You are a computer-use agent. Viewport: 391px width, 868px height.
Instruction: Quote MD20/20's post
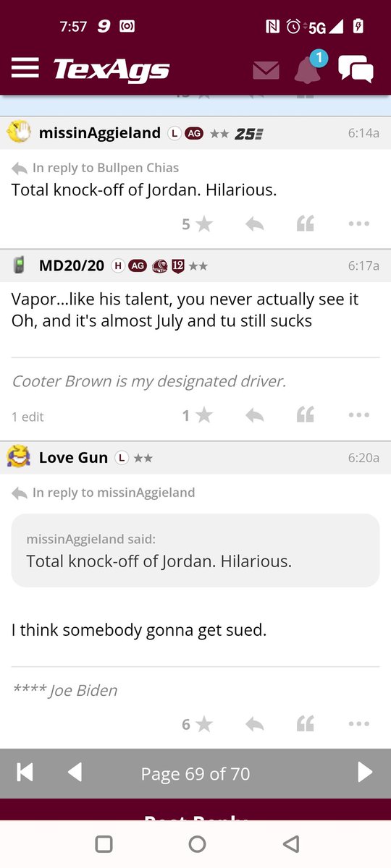pyautogui.click(x=306, y=415)
